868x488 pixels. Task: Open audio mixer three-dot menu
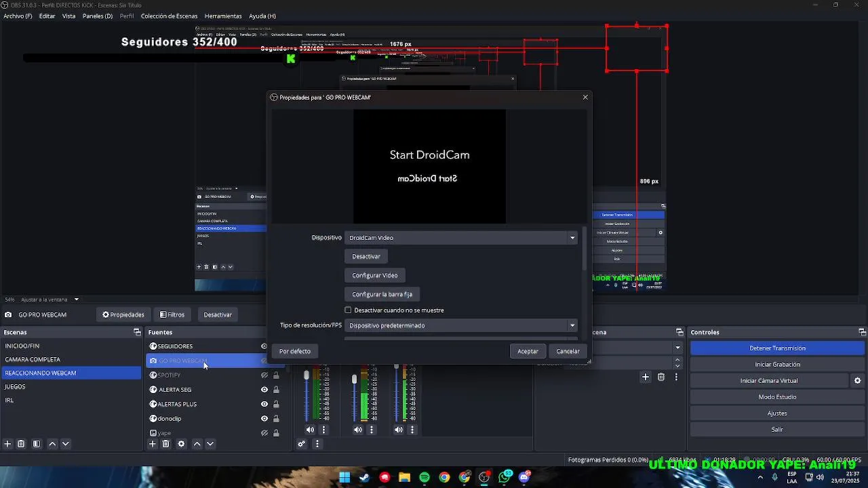click(317, 444)
